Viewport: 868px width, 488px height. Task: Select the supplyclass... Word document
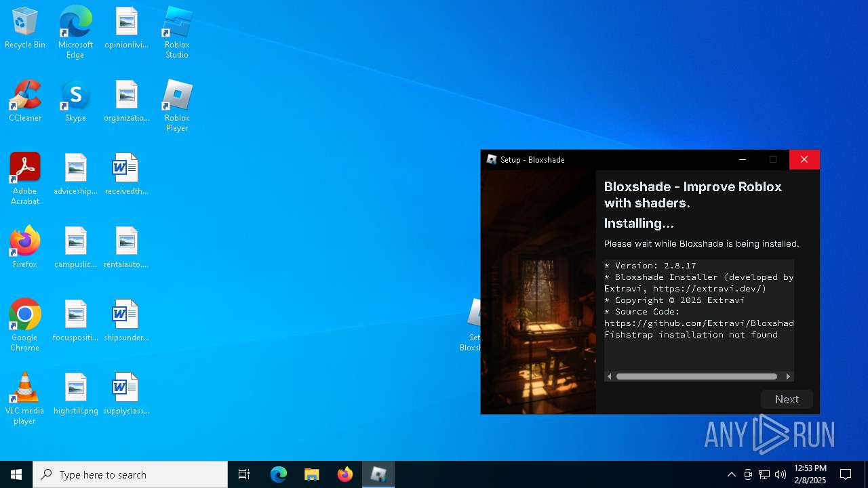tap(126, 394)
